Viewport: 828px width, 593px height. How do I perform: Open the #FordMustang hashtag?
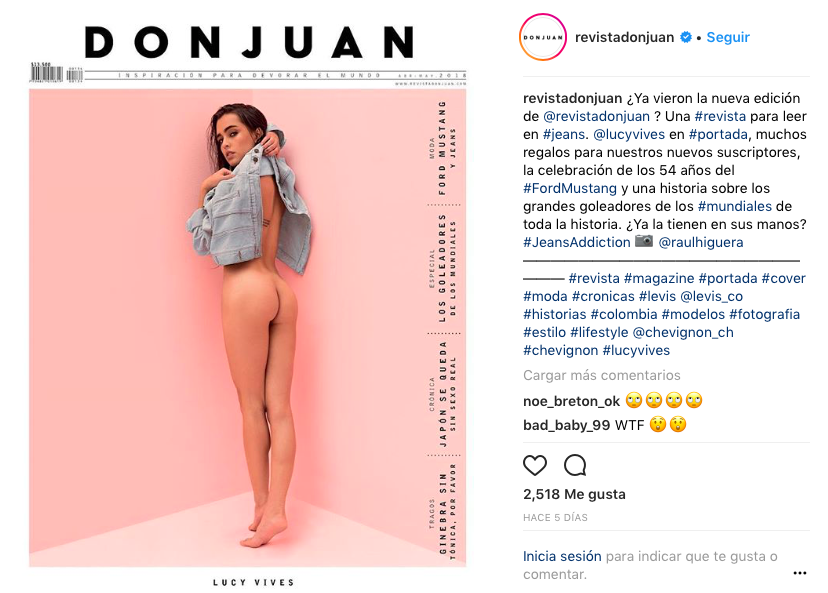[570, 188]
